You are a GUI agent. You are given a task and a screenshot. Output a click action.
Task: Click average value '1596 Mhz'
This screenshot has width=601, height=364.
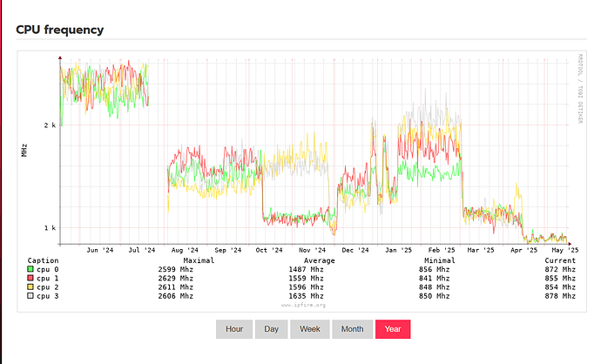[x=306, y=287]
